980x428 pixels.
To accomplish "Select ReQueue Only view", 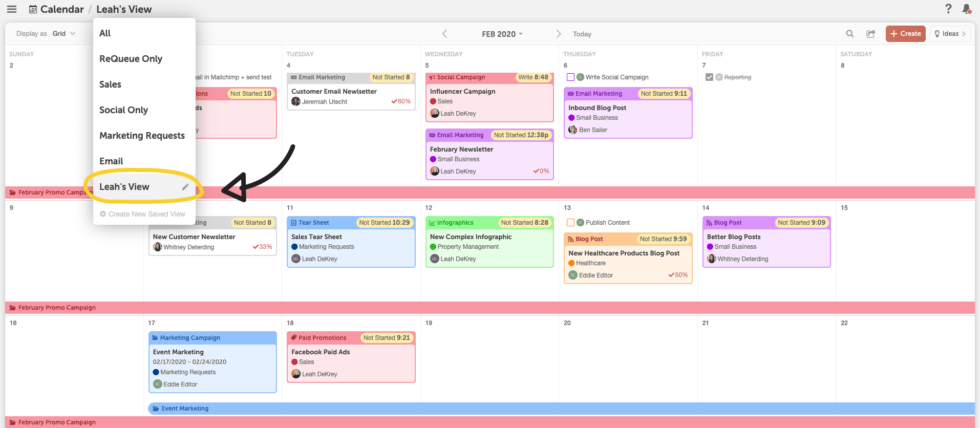I will 131,59.
